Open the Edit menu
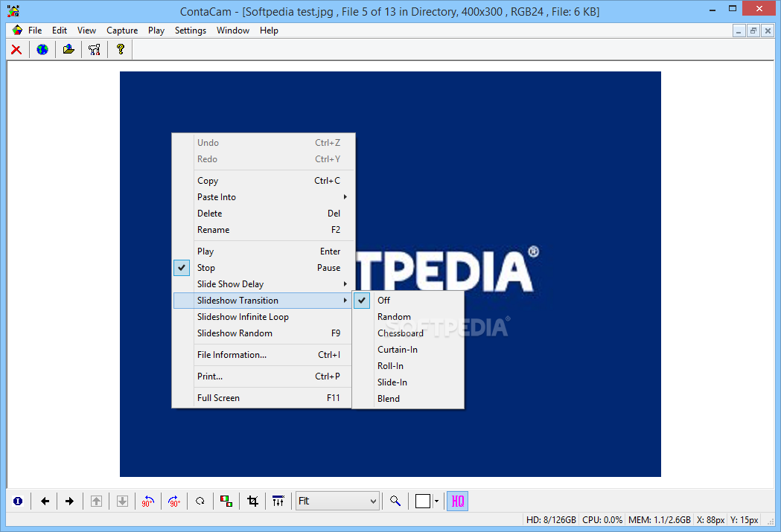 click(60, 31)
